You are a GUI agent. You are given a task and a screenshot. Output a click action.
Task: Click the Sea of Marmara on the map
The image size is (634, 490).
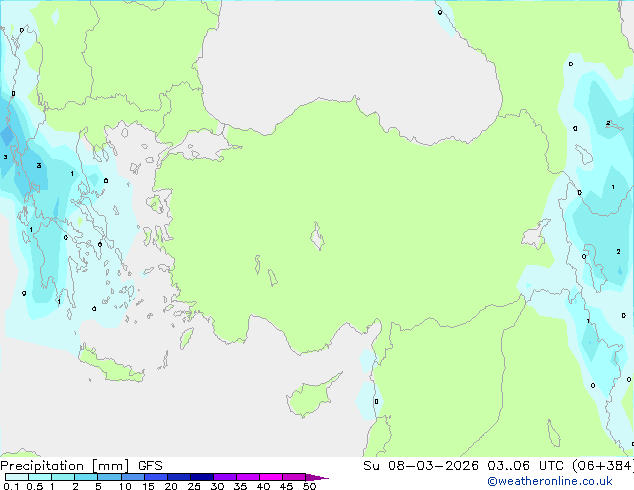coord(202,146)
